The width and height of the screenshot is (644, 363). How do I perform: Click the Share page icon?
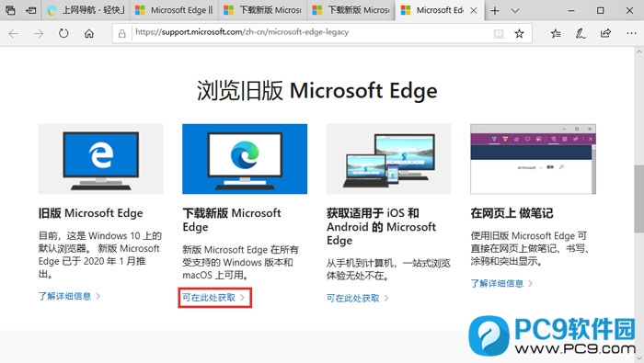coord(605,33)
